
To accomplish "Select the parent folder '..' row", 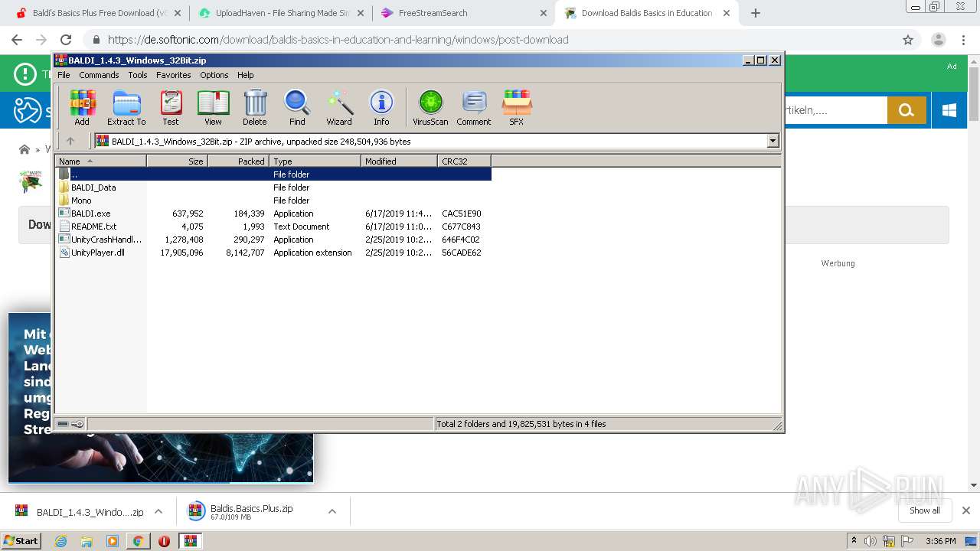I will click(274, 174).
